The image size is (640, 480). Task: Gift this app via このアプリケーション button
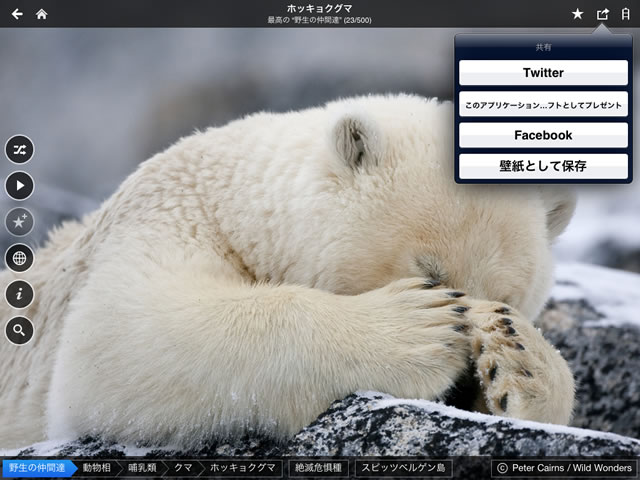543,104
